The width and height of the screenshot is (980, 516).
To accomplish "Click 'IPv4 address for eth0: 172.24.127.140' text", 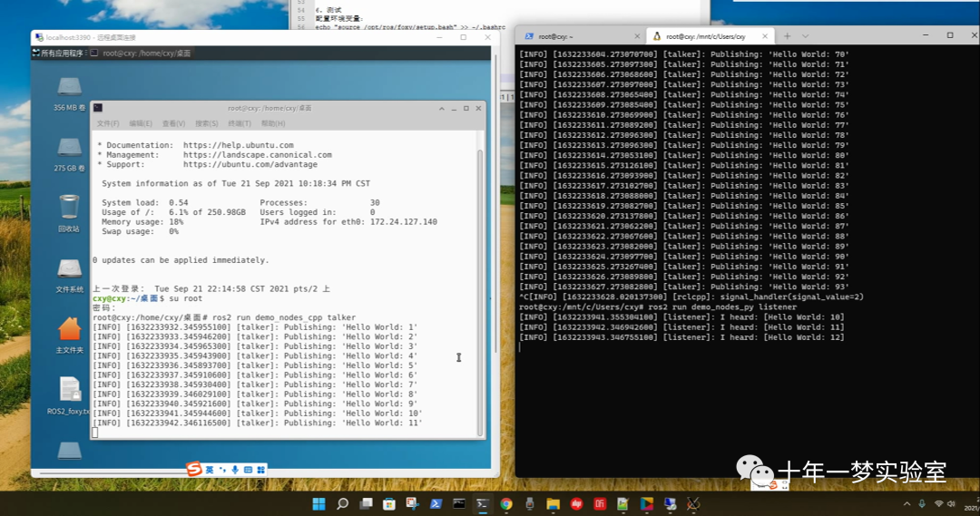I will pyautogui.click(x=348, y=222).
